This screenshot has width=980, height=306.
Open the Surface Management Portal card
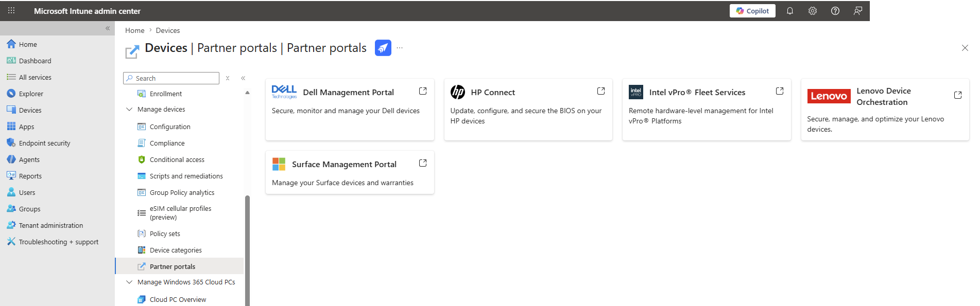pos(350,172)
